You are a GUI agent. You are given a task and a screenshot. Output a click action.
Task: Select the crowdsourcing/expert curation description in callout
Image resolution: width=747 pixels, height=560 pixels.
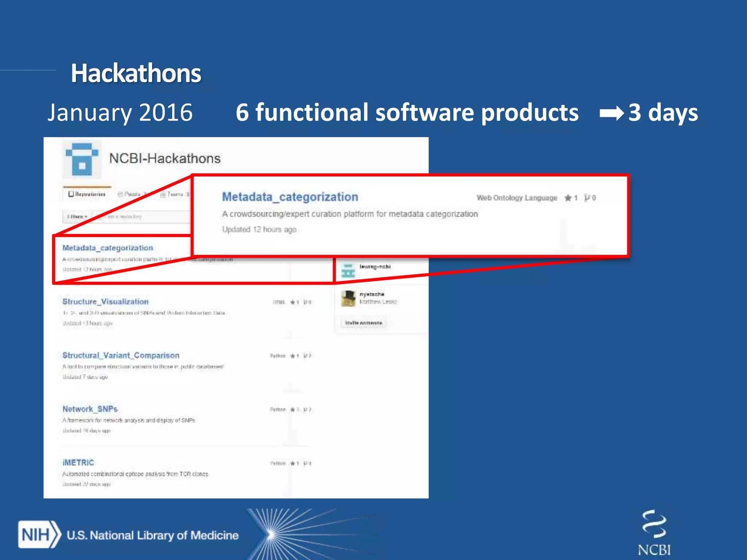(x=350, y=214)
